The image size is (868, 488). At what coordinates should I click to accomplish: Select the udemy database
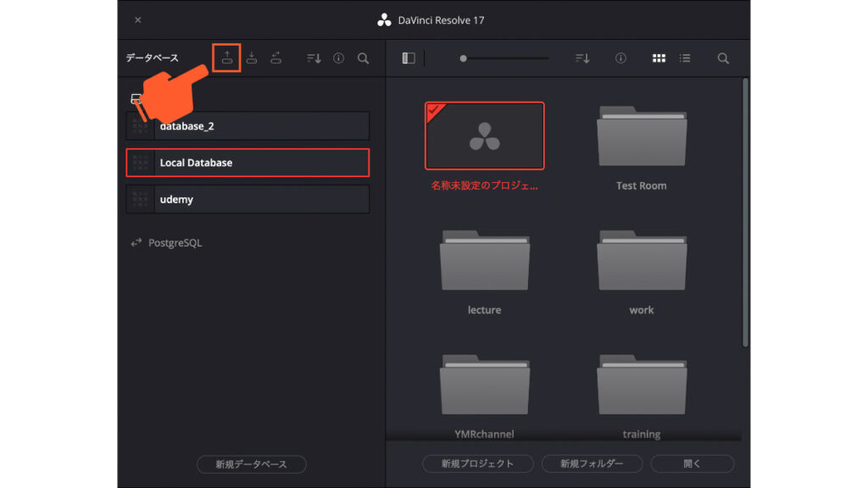[x=248, y=199]
